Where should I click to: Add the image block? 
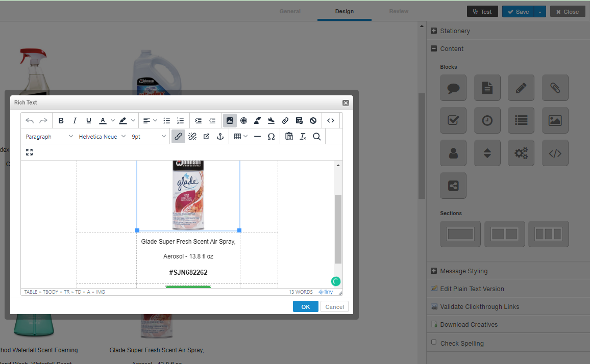(x=555, y=120)
